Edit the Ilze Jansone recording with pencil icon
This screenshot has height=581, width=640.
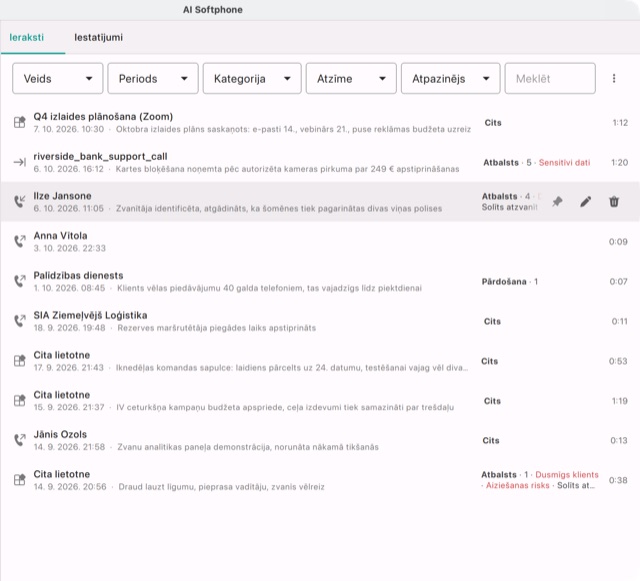coord(586,201)
